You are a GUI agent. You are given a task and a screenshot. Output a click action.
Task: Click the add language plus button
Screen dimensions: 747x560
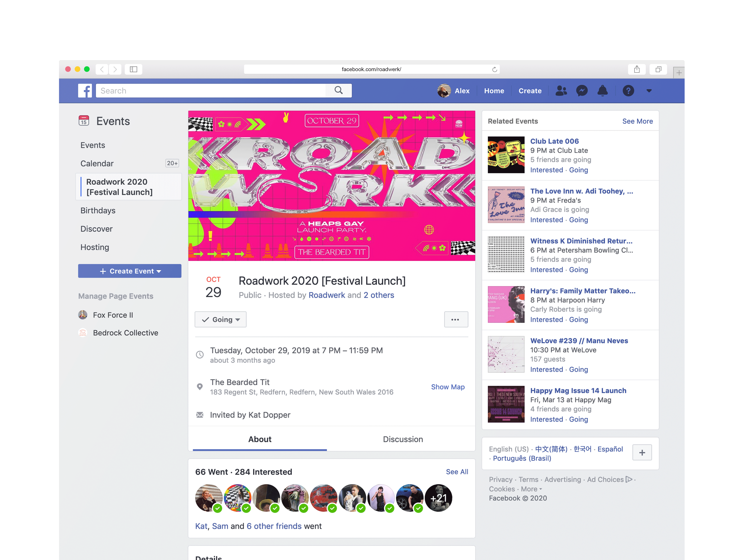642,452
